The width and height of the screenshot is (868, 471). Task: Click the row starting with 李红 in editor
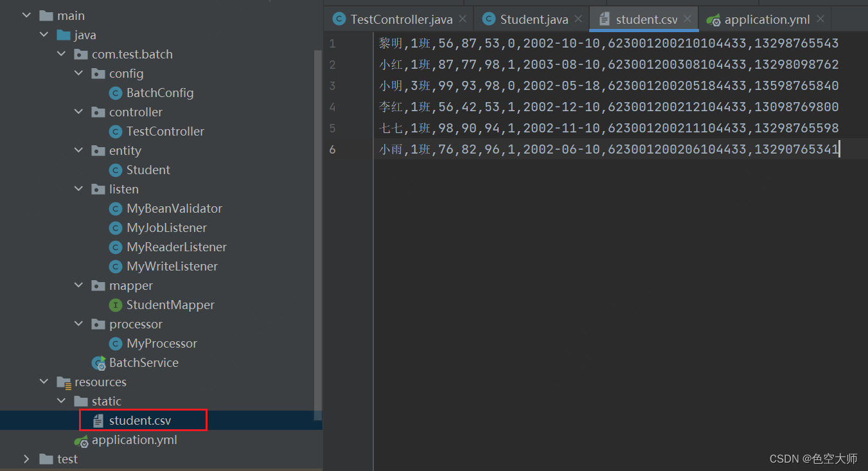pyautogui.click(x=609, y=107)
